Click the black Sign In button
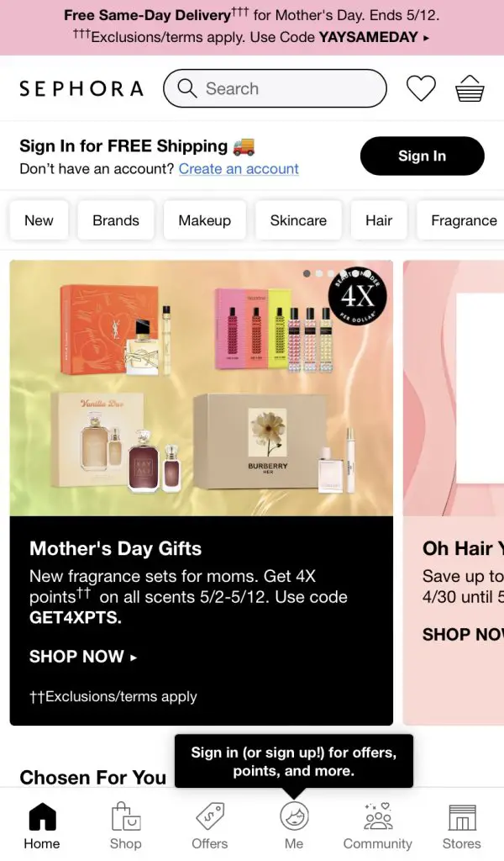 pos(423,156)
